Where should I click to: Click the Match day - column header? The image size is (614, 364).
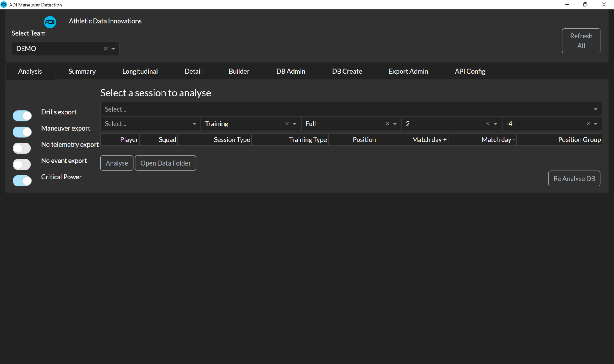coord(482,140)
